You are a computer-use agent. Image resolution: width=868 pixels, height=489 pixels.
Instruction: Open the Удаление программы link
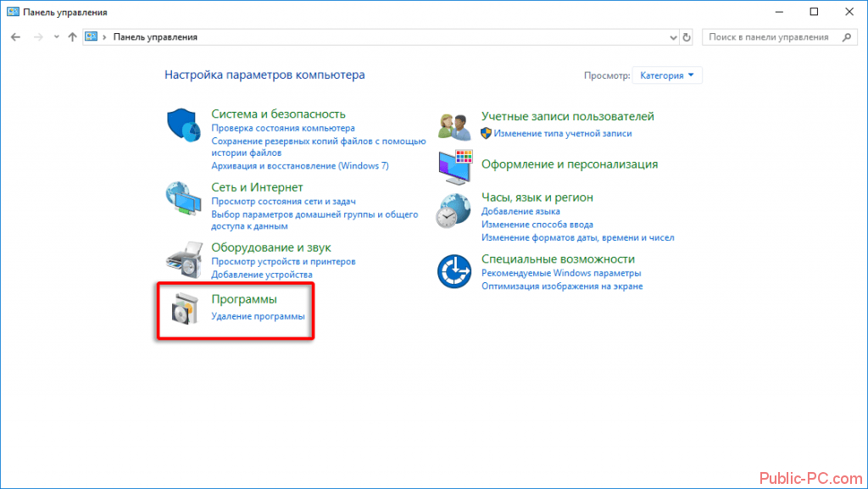click(x=258, y=316)
